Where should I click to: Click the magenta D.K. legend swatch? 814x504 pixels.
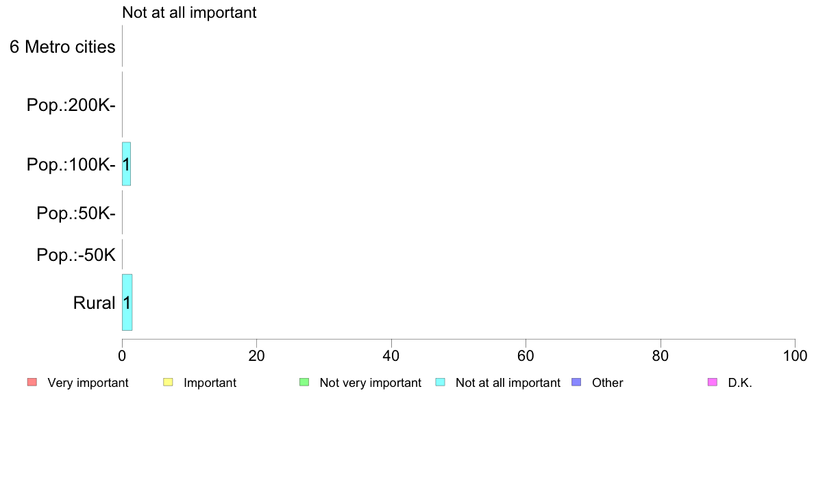[713, 383]
